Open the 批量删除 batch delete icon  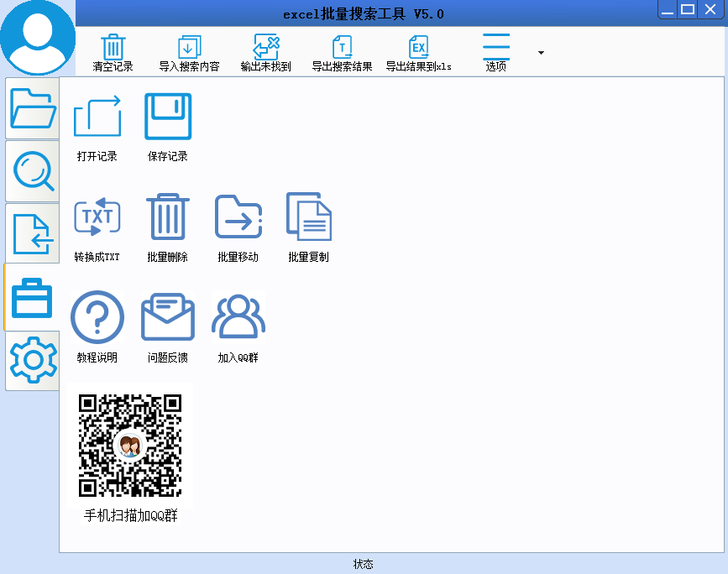[x=168, y=217]
